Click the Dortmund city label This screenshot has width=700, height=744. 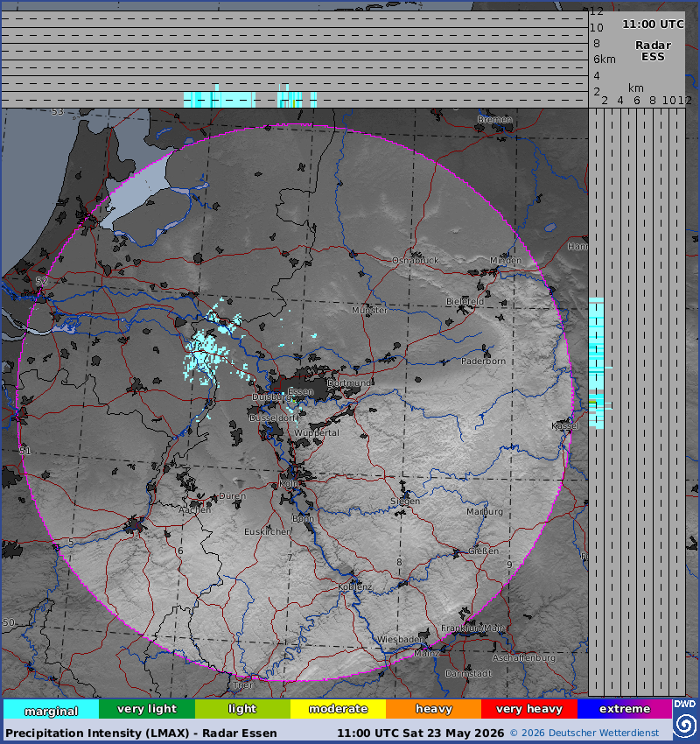(349, 383)
